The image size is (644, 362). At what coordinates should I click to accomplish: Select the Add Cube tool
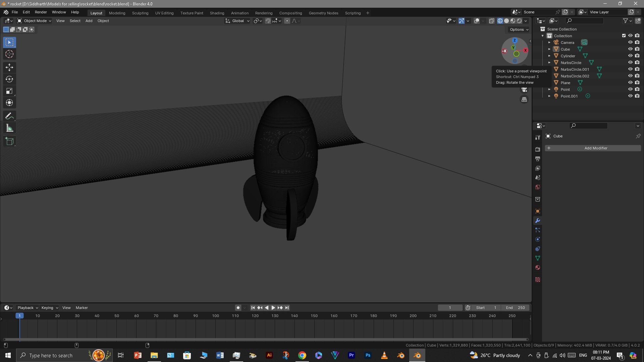9,141
